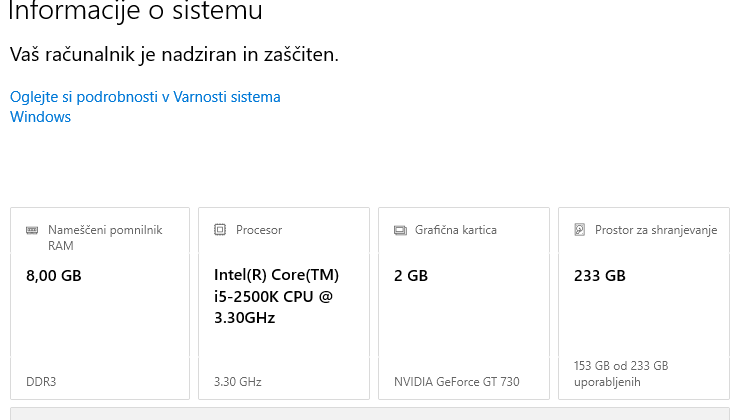The image size is (742, 420).
Task: Click the DDR3 memory type text
Action: click(x=41, y=382)
